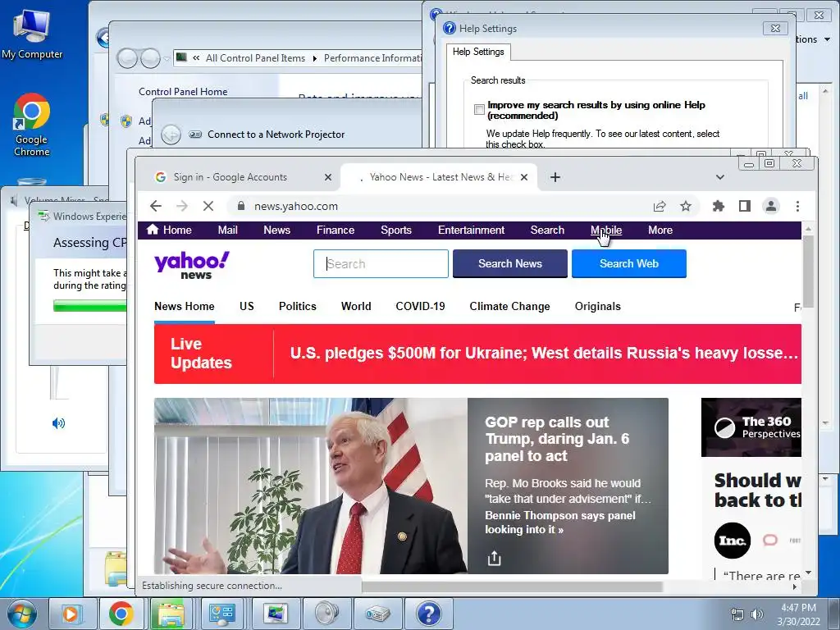Click the tray volume speaker icon
This screenshot has height=630, width=840.
tap(757, 614)
